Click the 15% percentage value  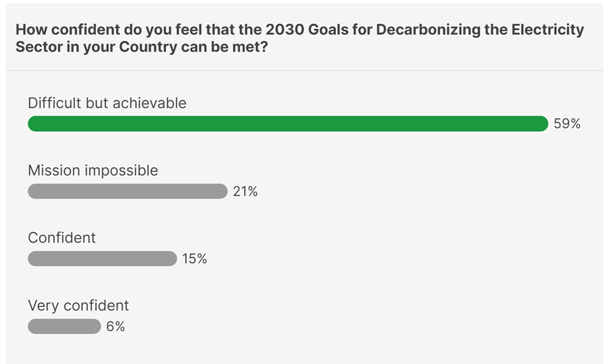pos(194,259)
